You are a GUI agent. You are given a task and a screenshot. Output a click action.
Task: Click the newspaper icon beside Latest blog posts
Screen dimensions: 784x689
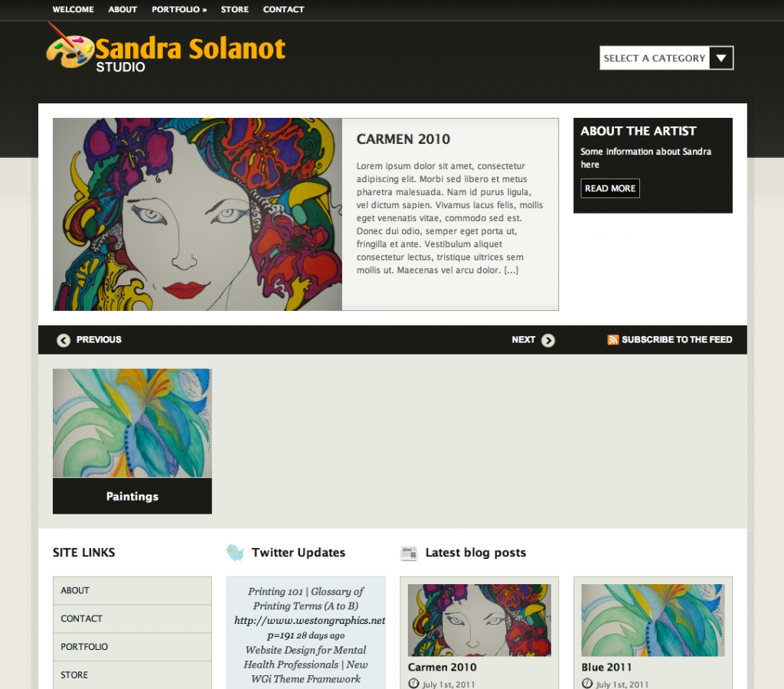[409, 553]
